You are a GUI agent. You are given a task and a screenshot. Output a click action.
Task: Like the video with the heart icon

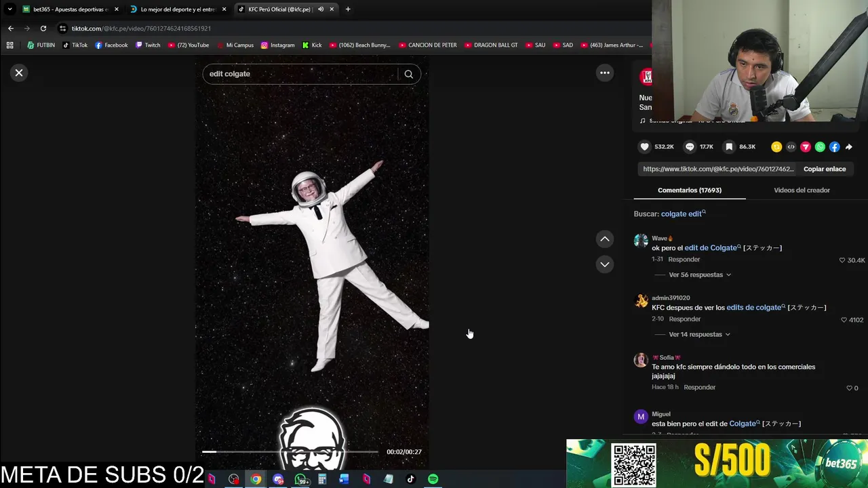click(645, 146)
